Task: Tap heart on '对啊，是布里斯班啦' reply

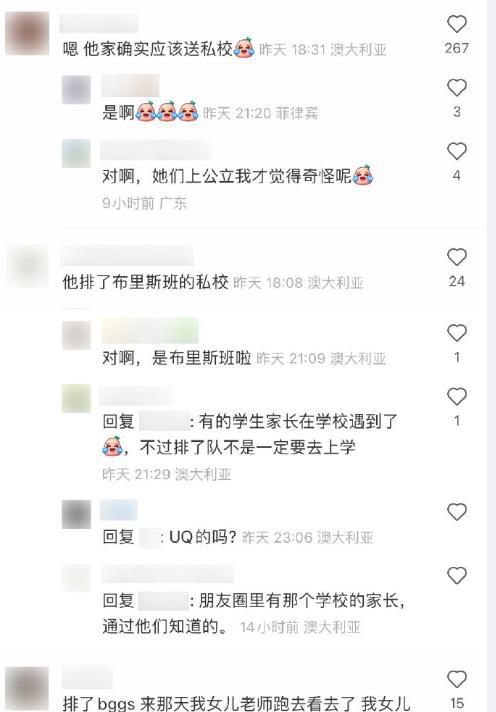Action: coord(456,333)
